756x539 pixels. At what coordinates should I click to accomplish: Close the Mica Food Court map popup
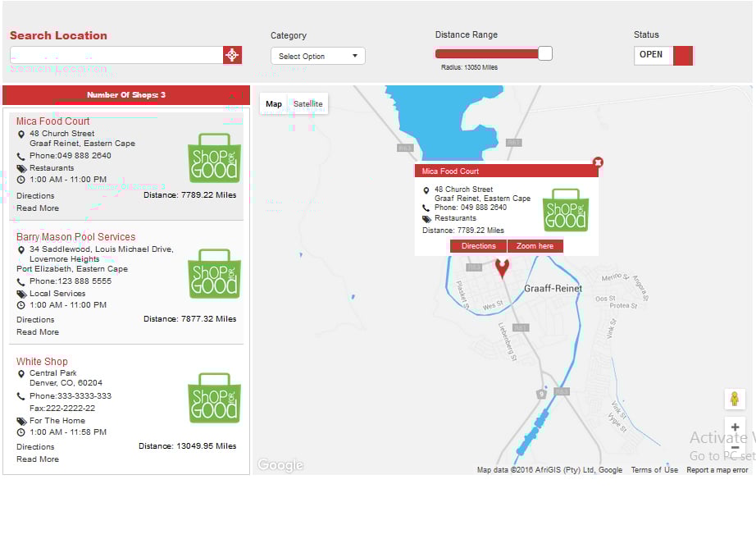(x=598, y=162)
